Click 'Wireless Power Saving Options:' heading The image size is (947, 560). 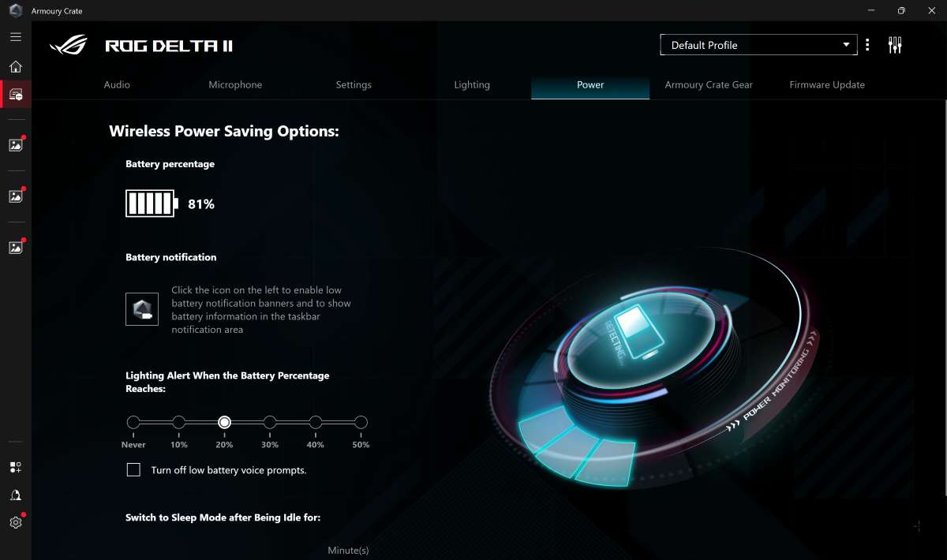(x=224, y=131)
